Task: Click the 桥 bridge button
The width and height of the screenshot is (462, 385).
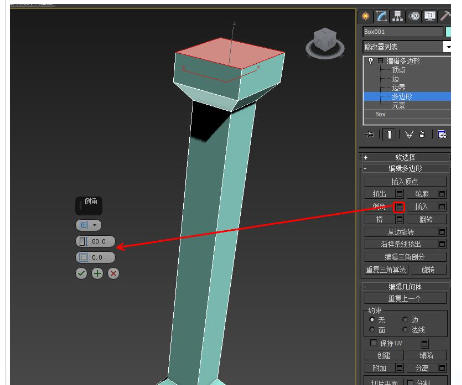Action: coord(379,219)
